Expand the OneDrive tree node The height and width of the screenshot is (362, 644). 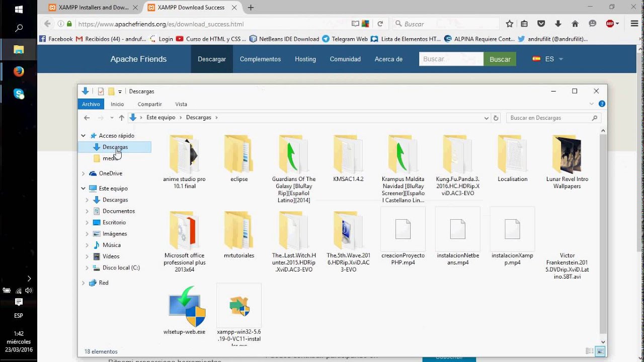coord(84,173)
